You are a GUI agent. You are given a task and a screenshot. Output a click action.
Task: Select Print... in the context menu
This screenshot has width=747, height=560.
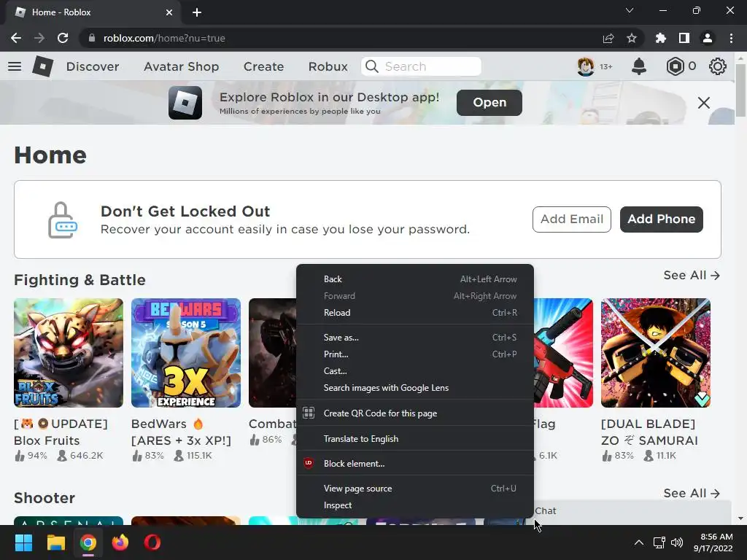[415, 354]
